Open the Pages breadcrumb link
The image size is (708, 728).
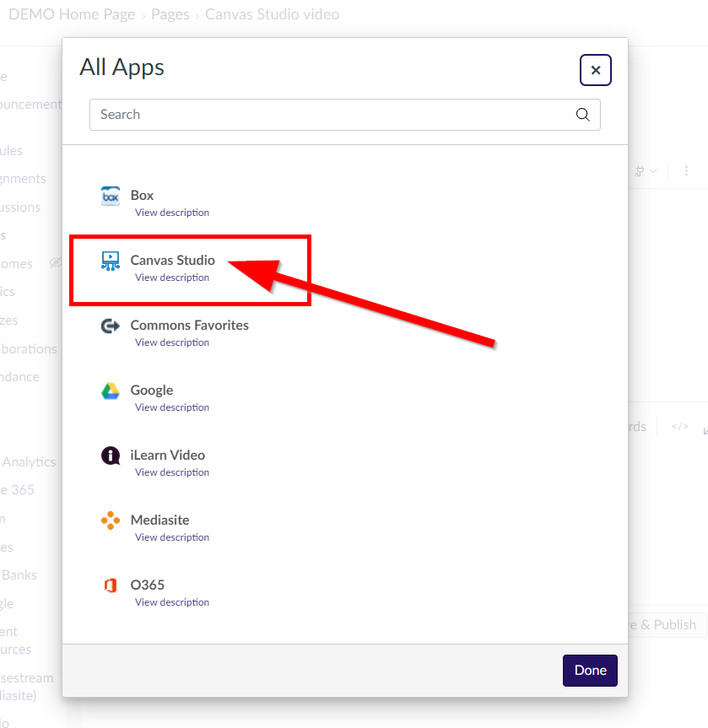[170, 14]
